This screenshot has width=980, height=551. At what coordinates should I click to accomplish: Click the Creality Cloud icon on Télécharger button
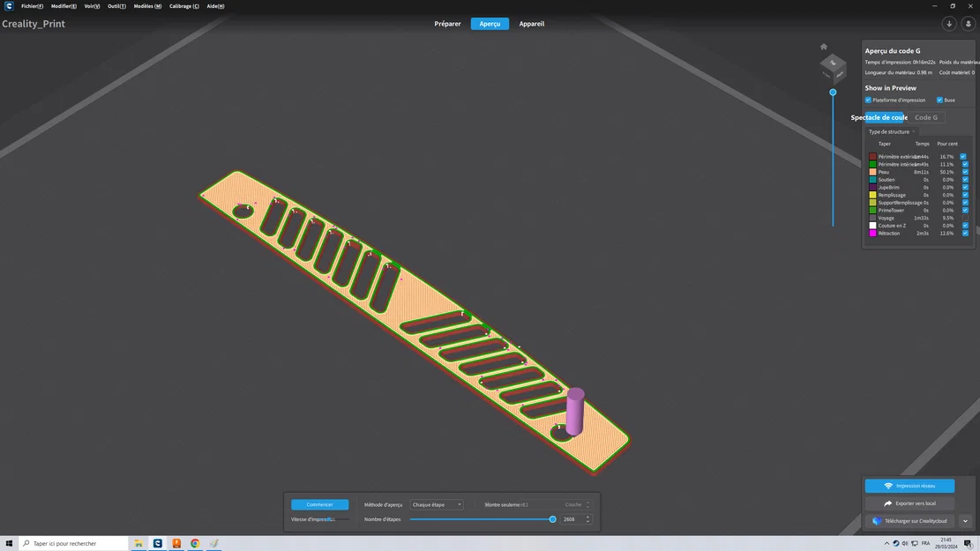(x=874, y=521)
